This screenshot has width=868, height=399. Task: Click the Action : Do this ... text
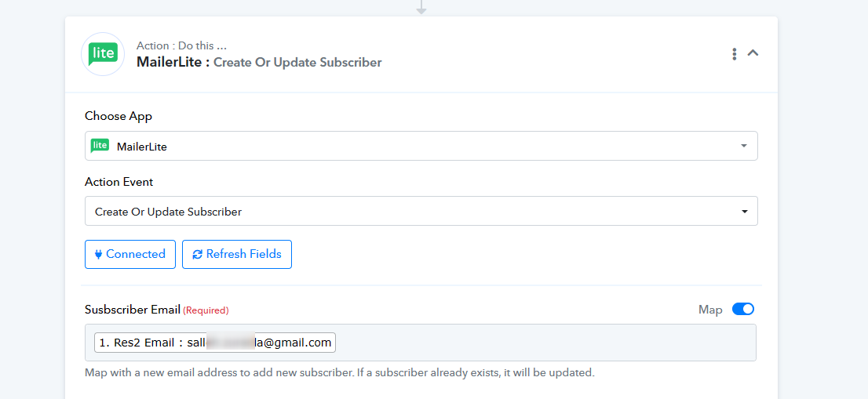(x=181, y=46)
